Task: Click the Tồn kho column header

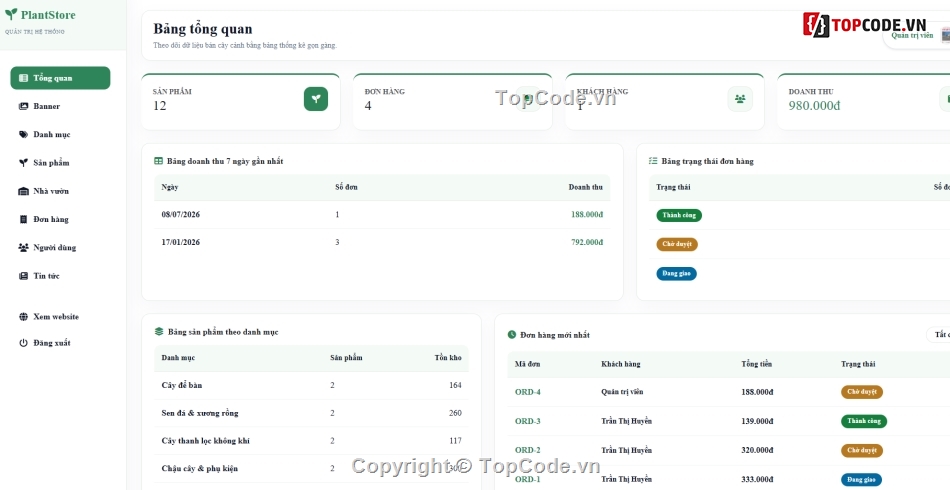Action: [x=448, y=357]
